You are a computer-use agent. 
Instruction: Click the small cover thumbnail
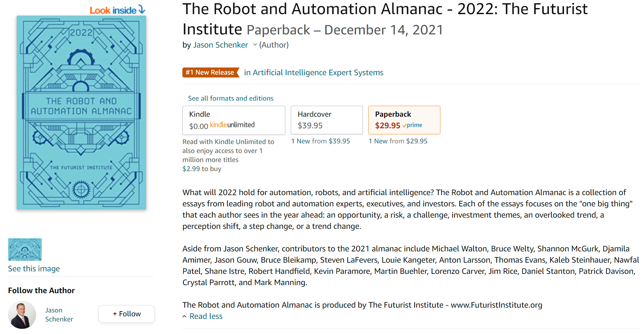(25, 249)
